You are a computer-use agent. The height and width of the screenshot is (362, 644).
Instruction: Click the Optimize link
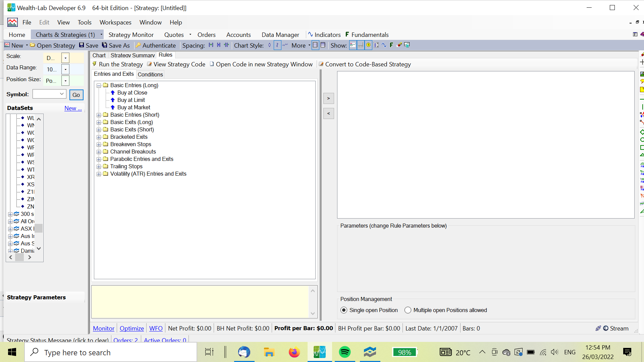[132, 328]
